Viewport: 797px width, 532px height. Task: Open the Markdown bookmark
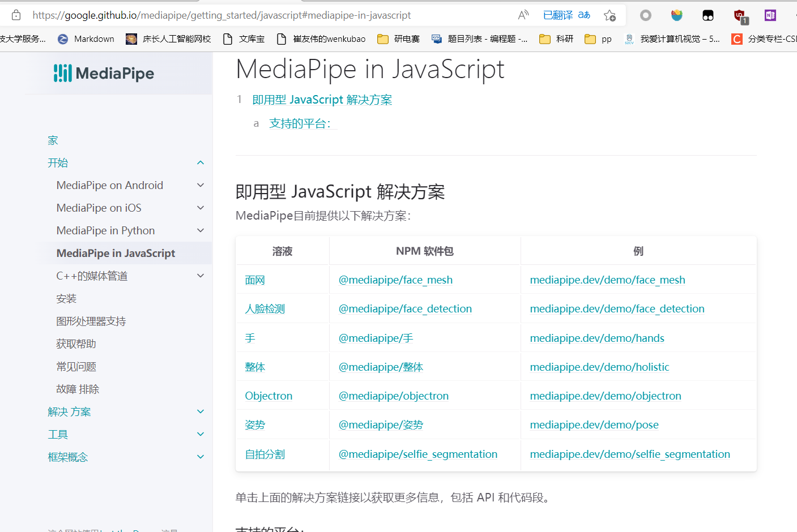click(92, 39)
